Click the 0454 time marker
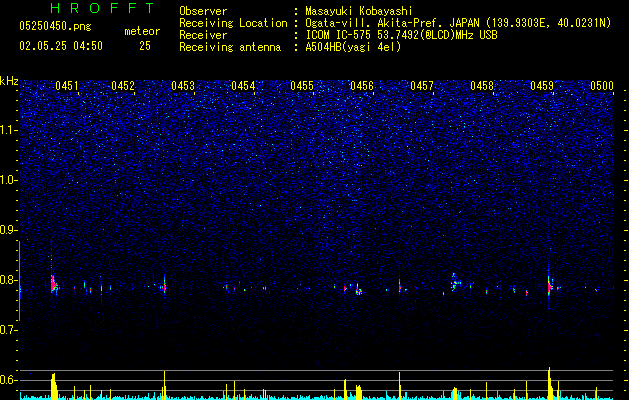This screenshot has width=629, height=400. pos(243,86)
